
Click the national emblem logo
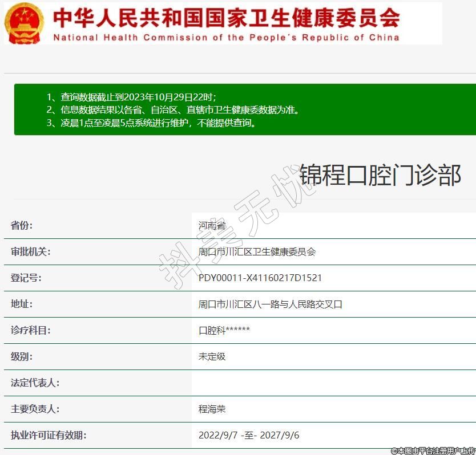24,23
